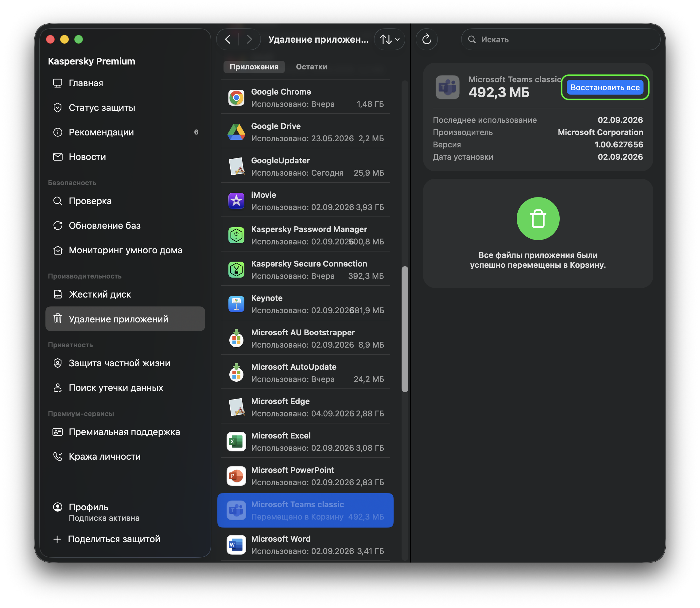Click the Кража личности phone icon
The width and height of the screenshot is (700, 608).
coord(58,456)
